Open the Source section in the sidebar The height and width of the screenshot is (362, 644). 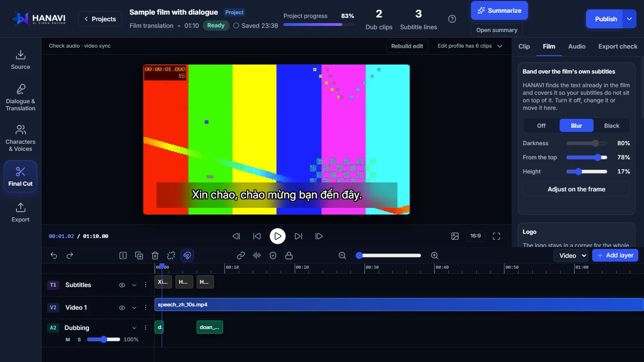(x=20, y=60)
